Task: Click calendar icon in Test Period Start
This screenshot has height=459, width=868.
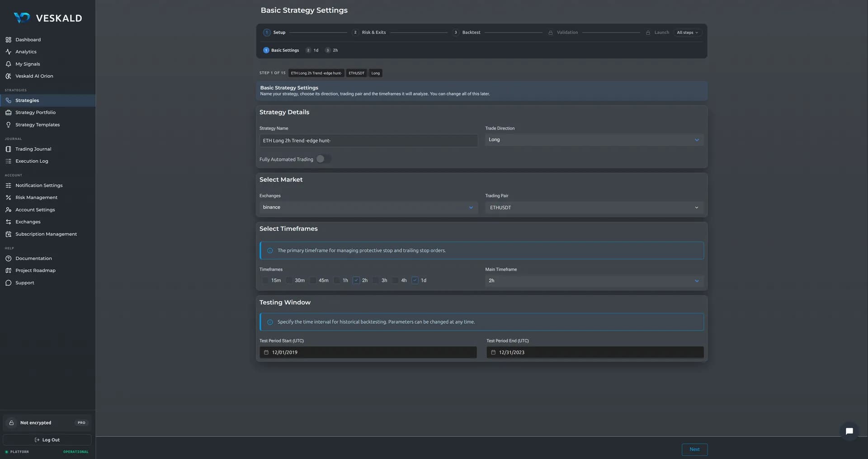Action: pyautogui.click(x=266, y=352)
